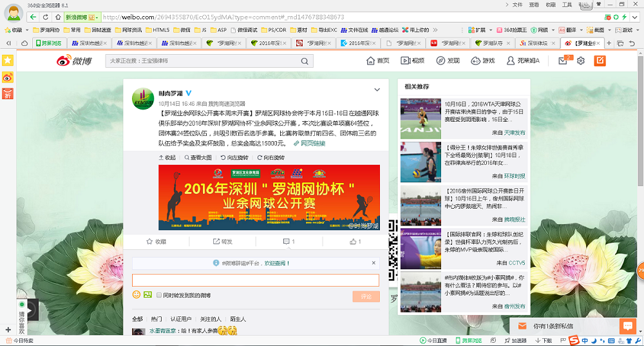Select the 热门 comment filter tab
Viewport: 644px width, 346px height.
point(156,319)
